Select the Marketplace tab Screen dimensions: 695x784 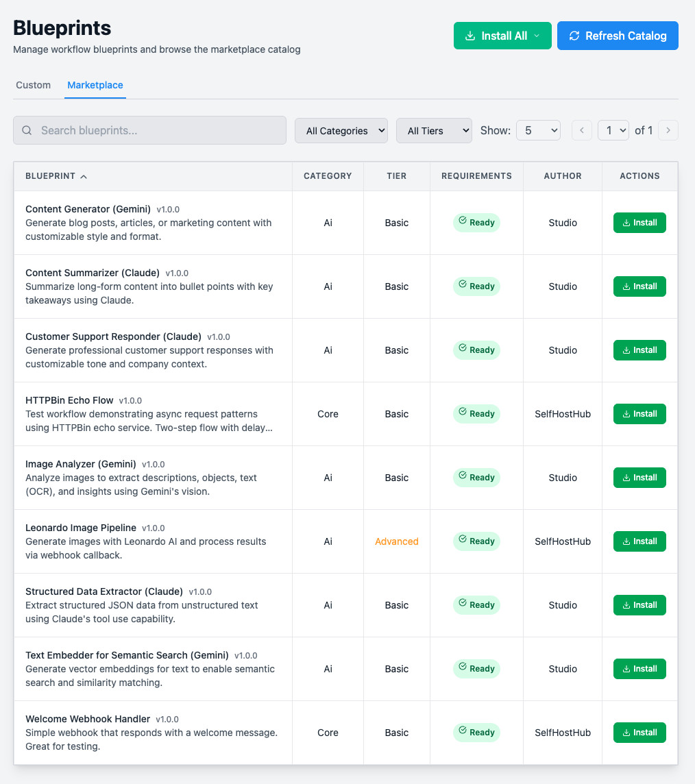pyautogui.click(x=95, y=85)
